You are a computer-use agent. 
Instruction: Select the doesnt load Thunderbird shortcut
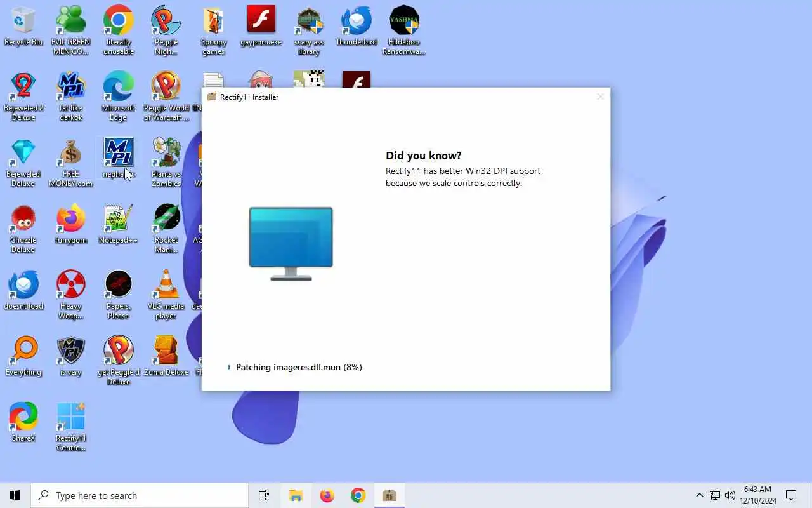tap(23, 290)
